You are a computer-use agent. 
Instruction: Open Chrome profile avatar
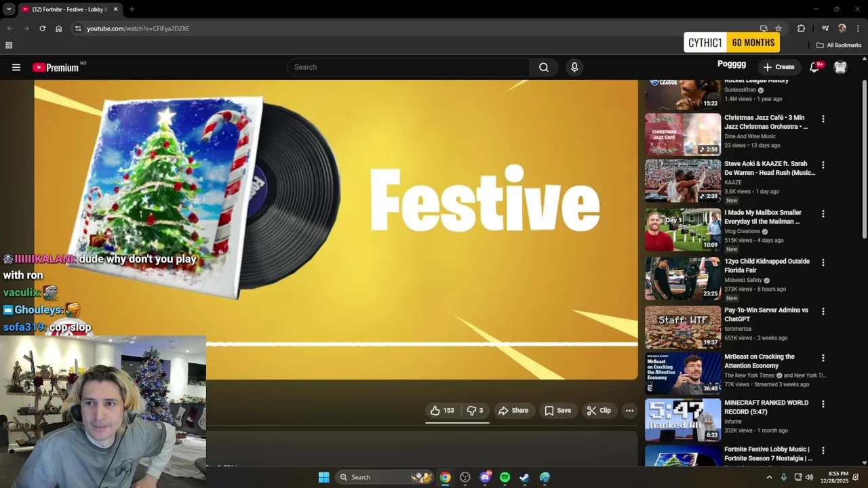(x=842, y=28)
